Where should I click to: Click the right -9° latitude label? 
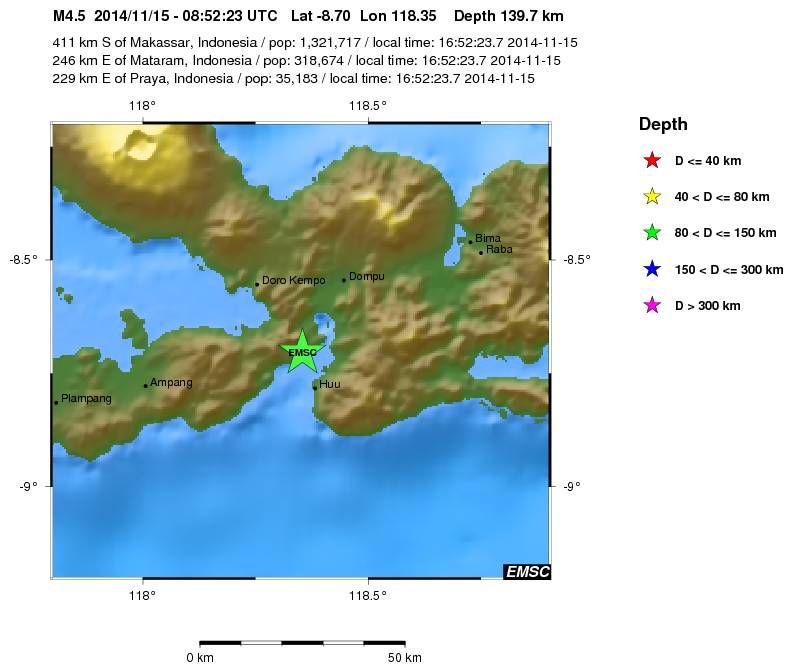tap(572, 486)
